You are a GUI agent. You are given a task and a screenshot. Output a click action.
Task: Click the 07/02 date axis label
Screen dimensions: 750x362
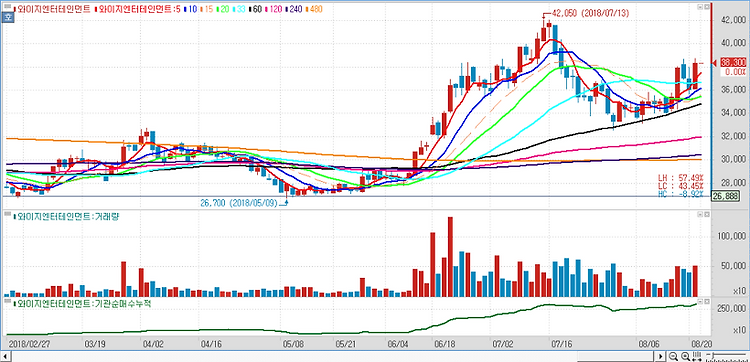click(503, 343)
